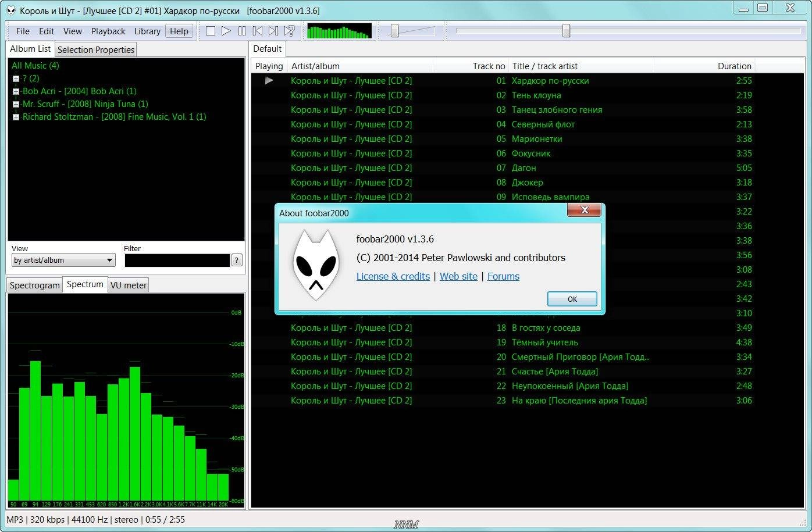Open the Help menu
The width and height of the screenshot is (812, 532).
(179, 31)
